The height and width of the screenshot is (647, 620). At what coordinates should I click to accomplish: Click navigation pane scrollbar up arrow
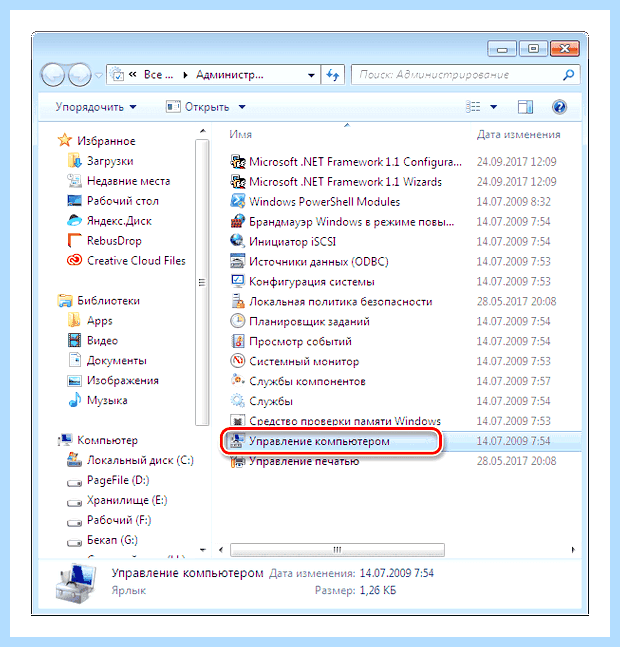tap(202, 131)
